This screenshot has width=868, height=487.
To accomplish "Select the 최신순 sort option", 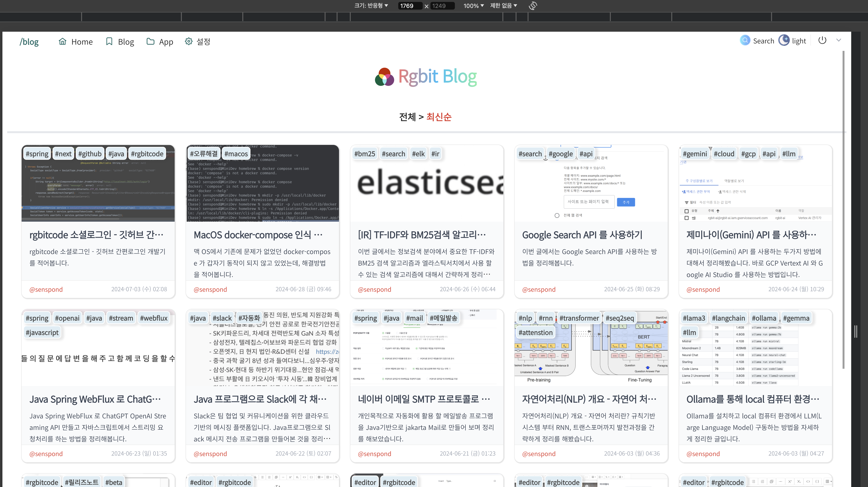I will point(439,117).
